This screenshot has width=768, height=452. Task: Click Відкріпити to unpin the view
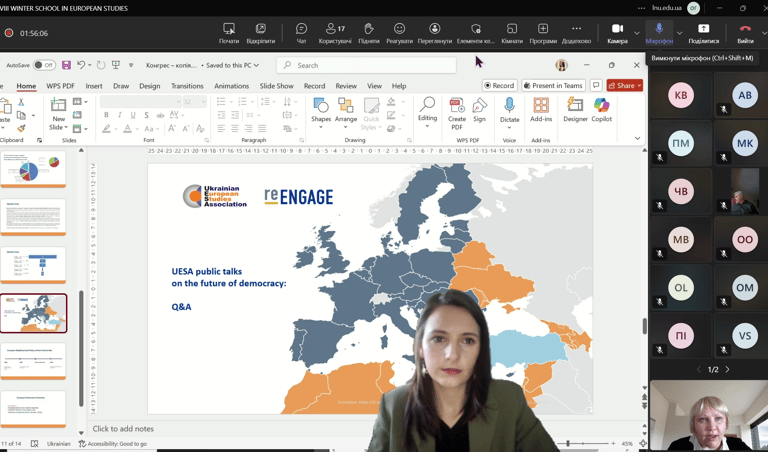click(x=261, y=33)
